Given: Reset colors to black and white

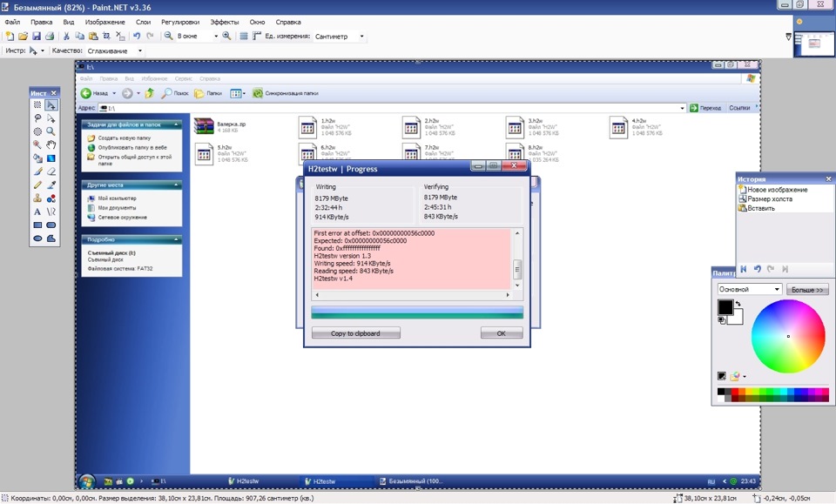Looking at the screenshot, I should point(721,320).
